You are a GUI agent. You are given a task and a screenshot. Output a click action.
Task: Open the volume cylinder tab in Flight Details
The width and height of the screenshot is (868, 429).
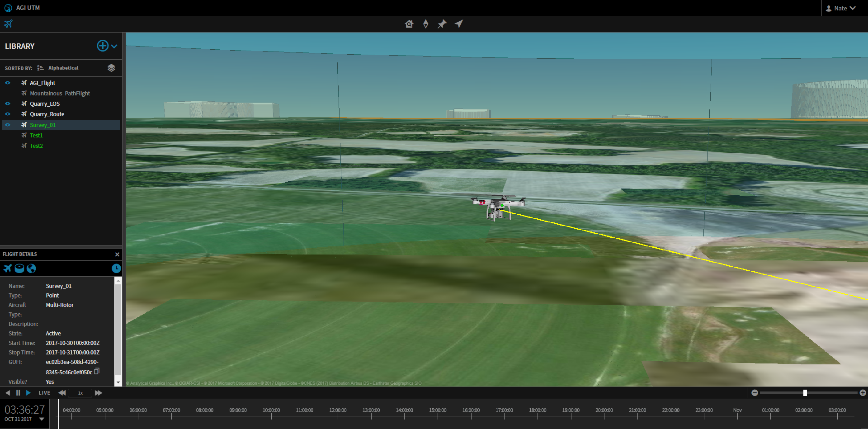pos(19,269)
